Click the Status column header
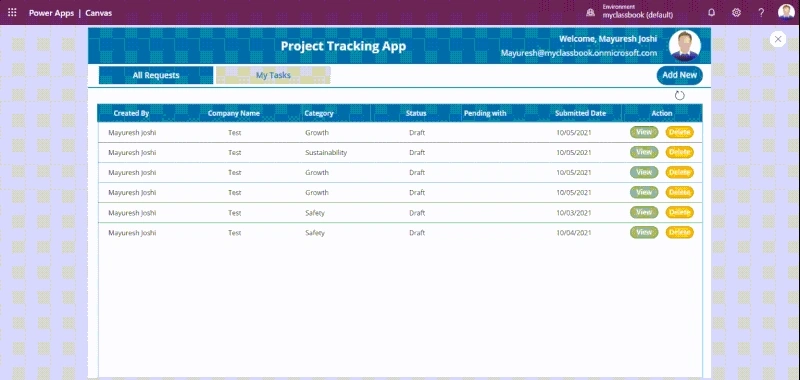The height and width of the screenshot is (380, 800). [416, 113]
